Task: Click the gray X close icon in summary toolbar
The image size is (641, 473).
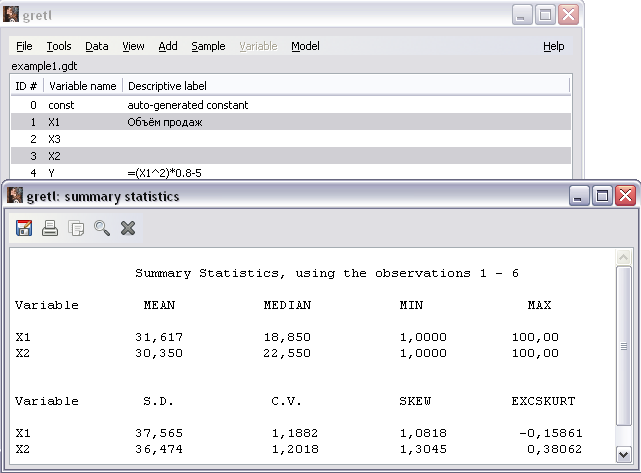Action: click(x=128, y=228)
